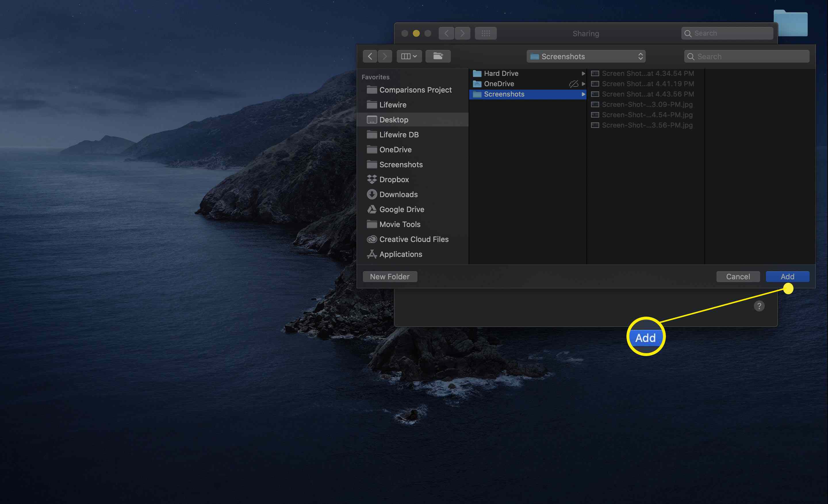Expand OneDrive folder arrow in column

tap(583, 84)
